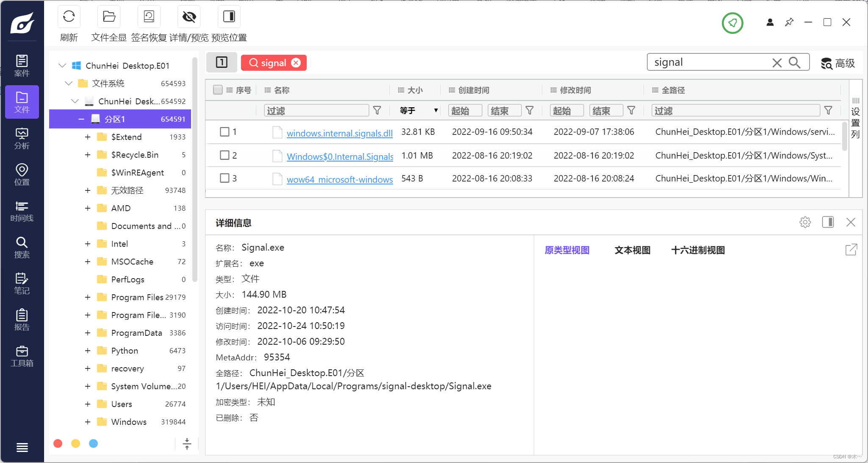868x463 pixels.
Task: Click the Advanced (高级) search button
Action: [838, 63]
